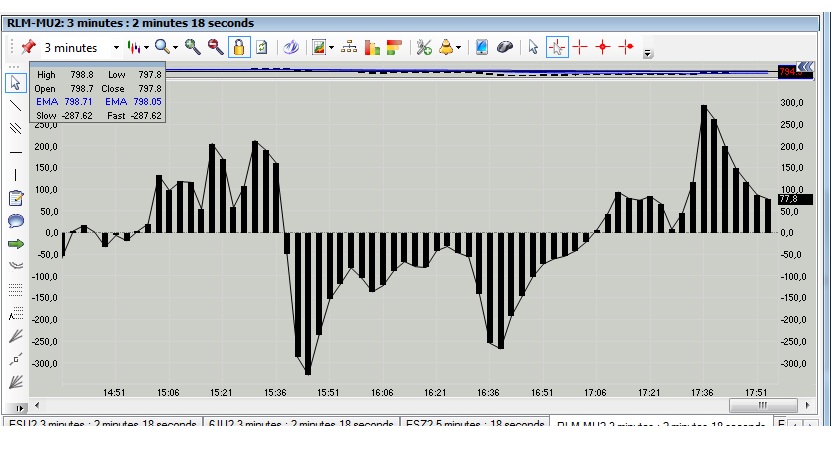Click the double chevron icon at chart top right
The width and height of the screenshot is (831, 460).
(806, 66)
